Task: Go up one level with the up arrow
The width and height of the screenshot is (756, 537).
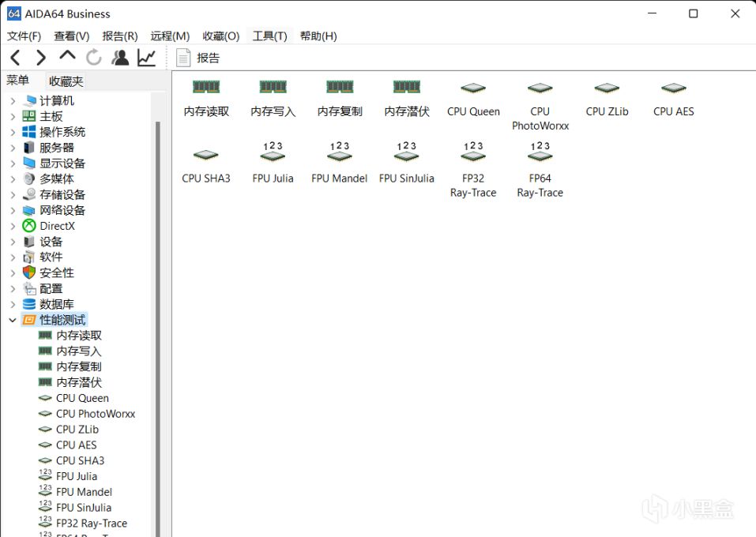Action: pyautogui.click(x=67, y=55)
